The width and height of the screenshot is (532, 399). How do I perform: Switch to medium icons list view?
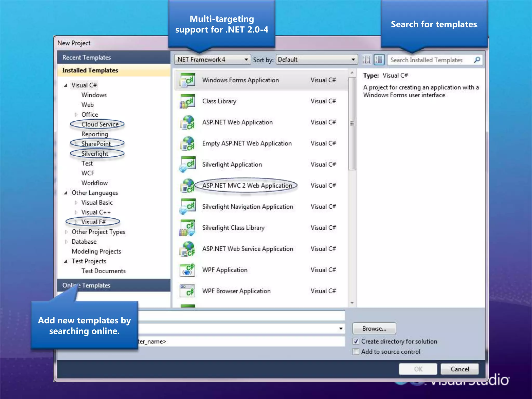click(379, 60)
